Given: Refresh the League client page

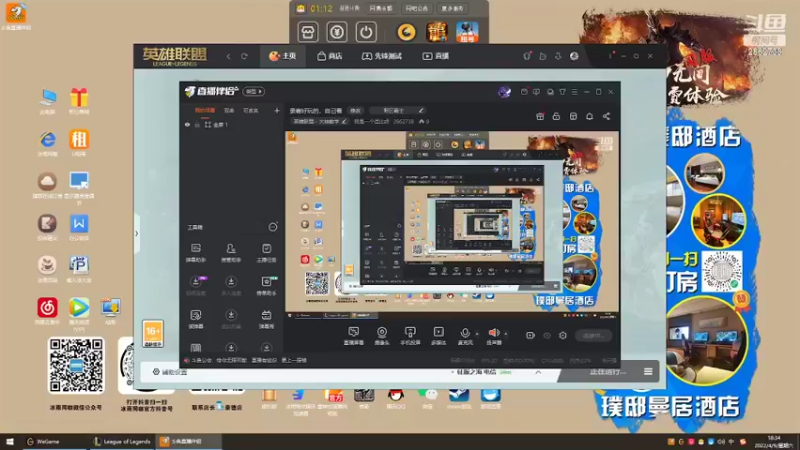Looking at the screenshot, I should pyautogui.click(x=244, y=56).
